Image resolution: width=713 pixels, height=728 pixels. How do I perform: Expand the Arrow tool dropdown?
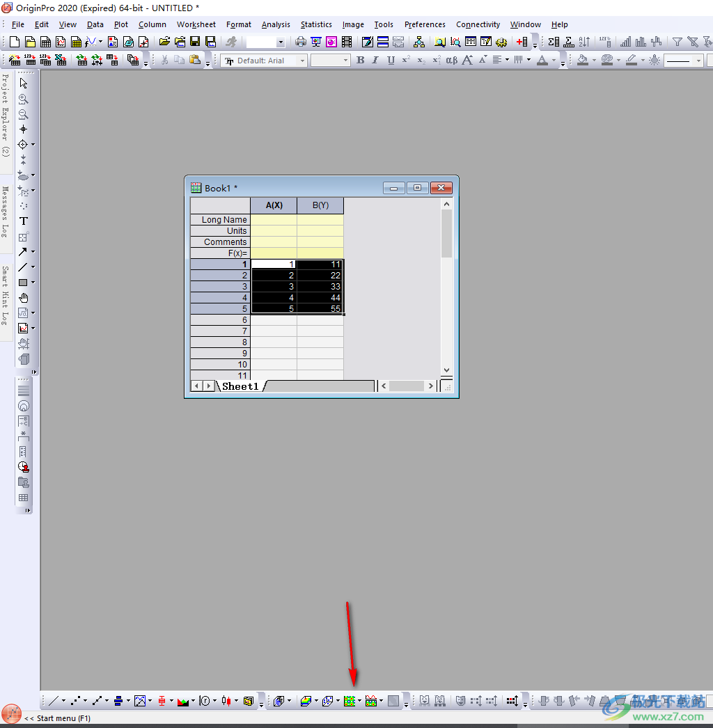click(33, 252)
